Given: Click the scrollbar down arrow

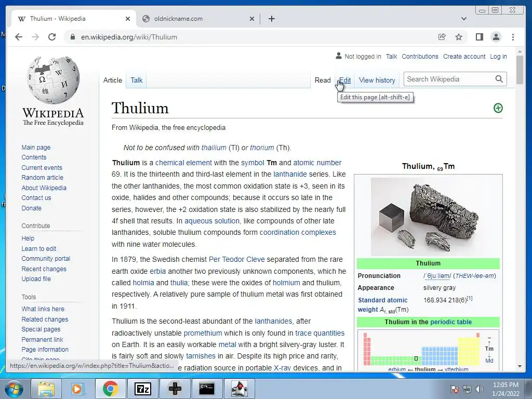Looking at the screenshot, I should click(x=520, y=366).
